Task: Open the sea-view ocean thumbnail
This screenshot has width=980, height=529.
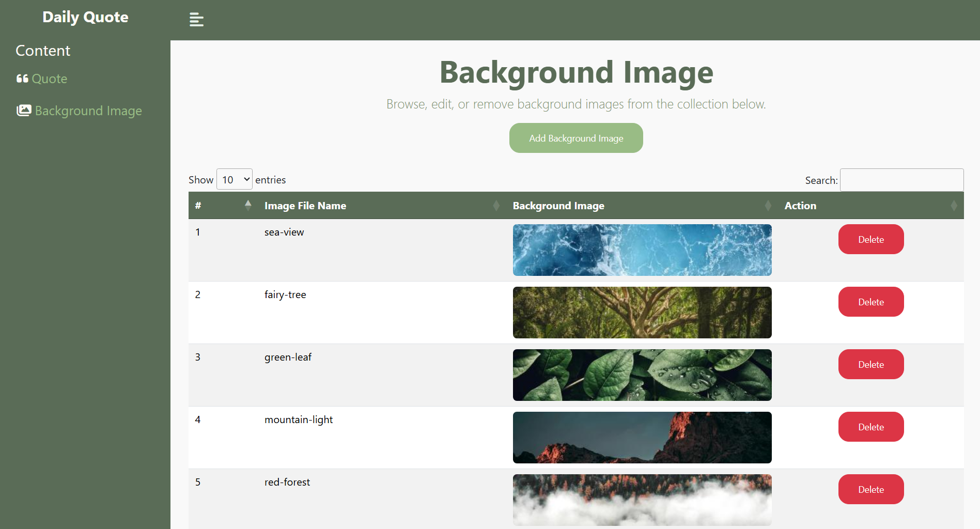Action: [642, 250]
